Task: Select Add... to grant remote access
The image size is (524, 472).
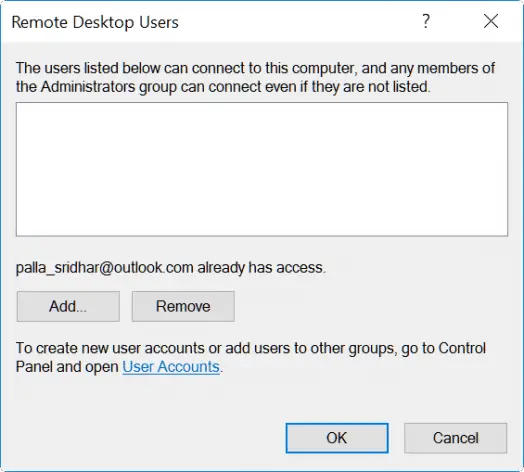Action: coord(68,306)
